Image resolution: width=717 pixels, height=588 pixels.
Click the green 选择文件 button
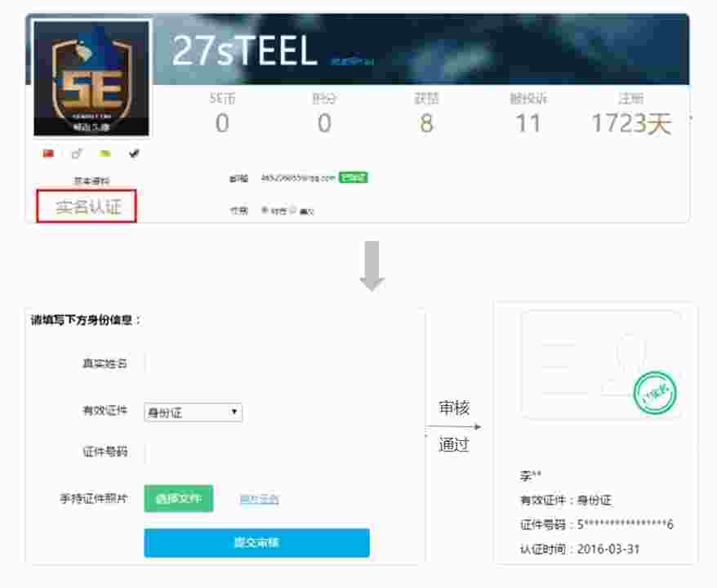click(178, 498)
